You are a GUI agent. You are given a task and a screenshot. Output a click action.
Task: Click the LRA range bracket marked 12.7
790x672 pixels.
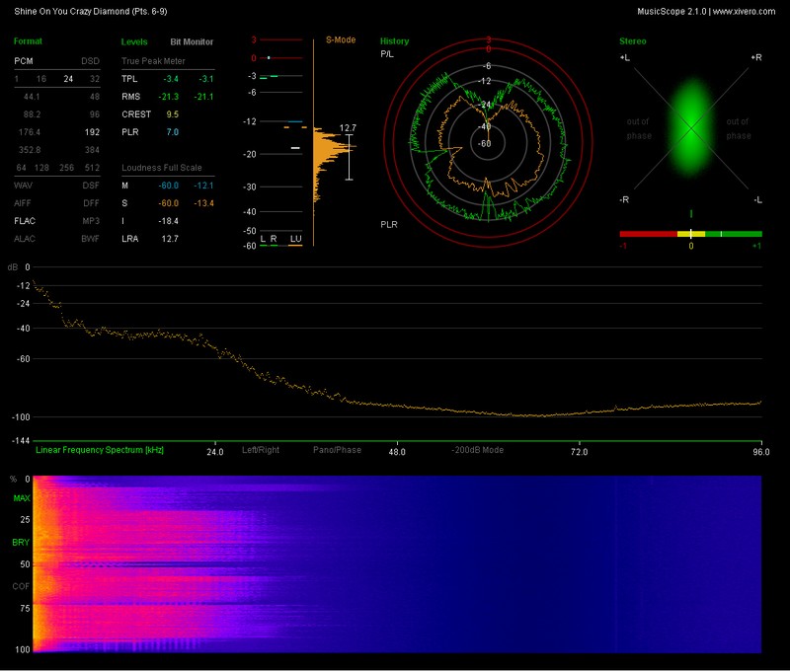click(x=349, y=157)
